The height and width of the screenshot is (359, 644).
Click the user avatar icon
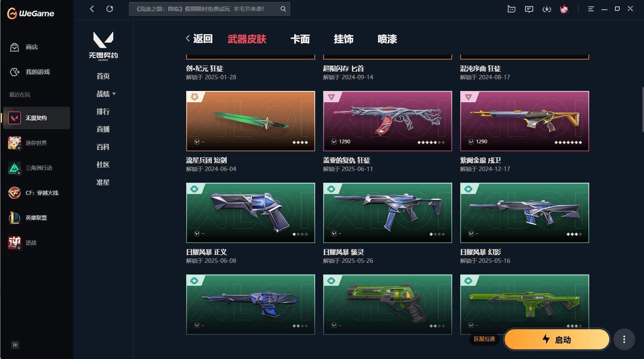[x=564, y=9]
